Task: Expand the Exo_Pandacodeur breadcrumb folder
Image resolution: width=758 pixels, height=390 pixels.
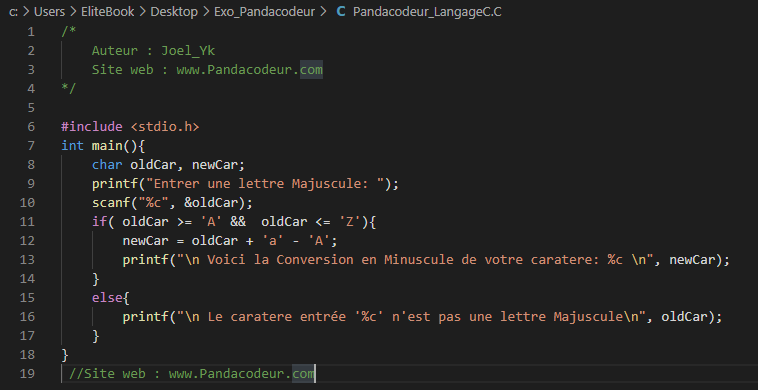Action: tap(264, 12)
